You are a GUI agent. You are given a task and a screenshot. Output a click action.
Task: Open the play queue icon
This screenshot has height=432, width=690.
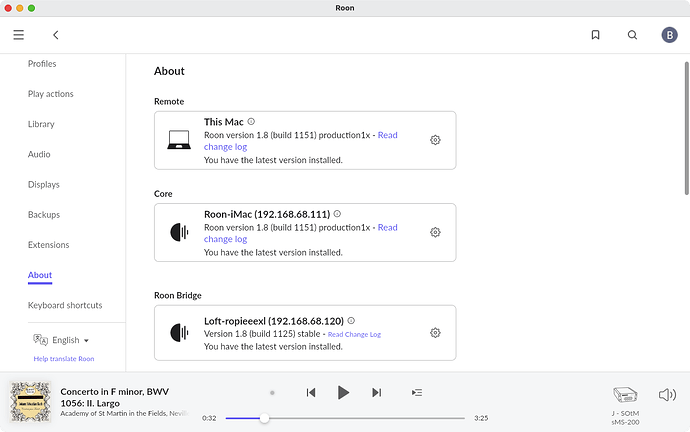(417, 393)
